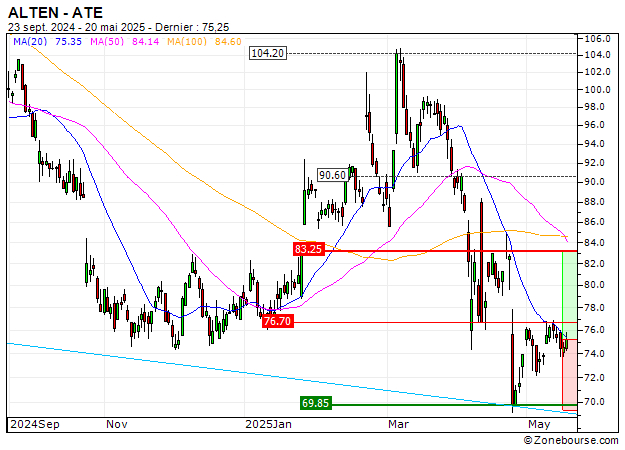The width and height of the screenshot is (625, 450).
Task: Click the MA(100) legend label
Action: tap(187, 41)
